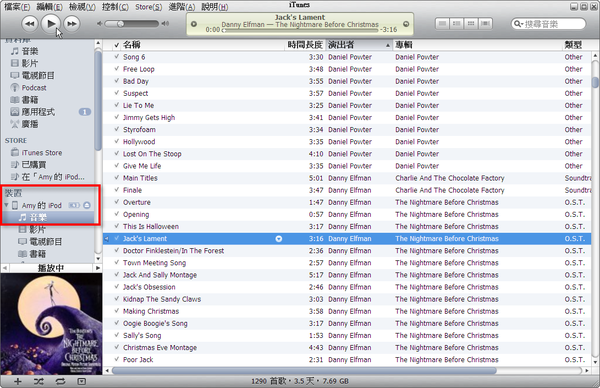Open Jack's Lament Ping dropdown arrow
This screenshot has height=388, width=600.
(x=279, y=239)
